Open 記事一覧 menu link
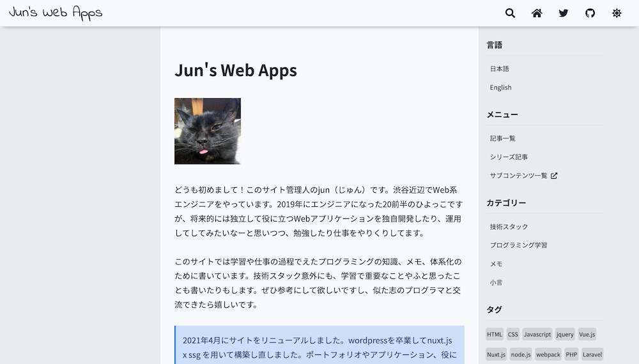 (502, 139)
